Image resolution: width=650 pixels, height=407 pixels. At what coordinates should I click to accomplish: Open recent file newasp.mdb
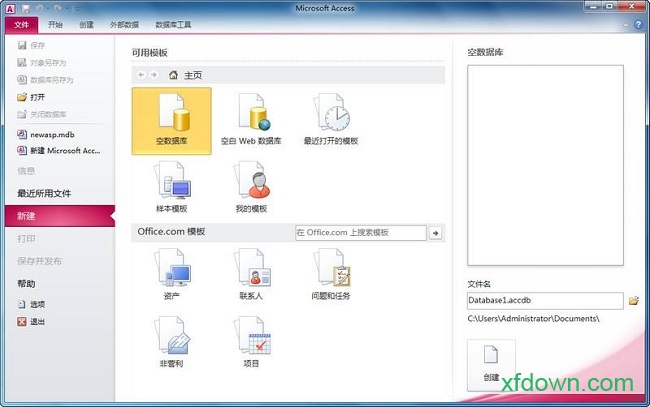46,134
